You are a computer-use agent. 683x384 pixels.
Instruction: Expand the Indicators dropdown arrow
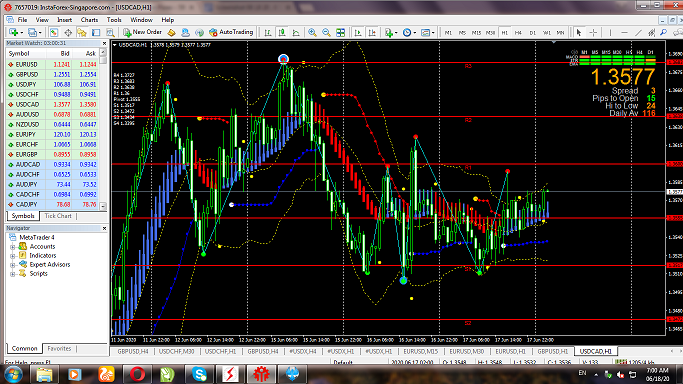pyautogui.click(x=396, y=33)
